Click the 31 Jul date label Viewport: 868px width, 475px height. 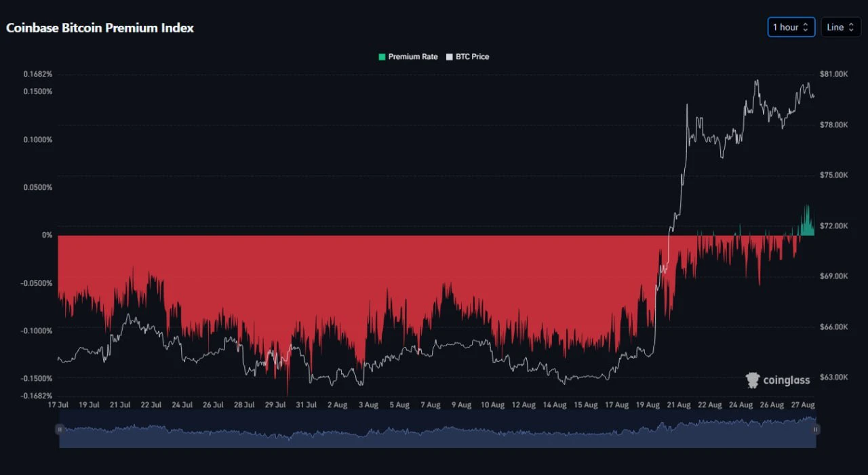pyautogui.click(x=306, y=405)
